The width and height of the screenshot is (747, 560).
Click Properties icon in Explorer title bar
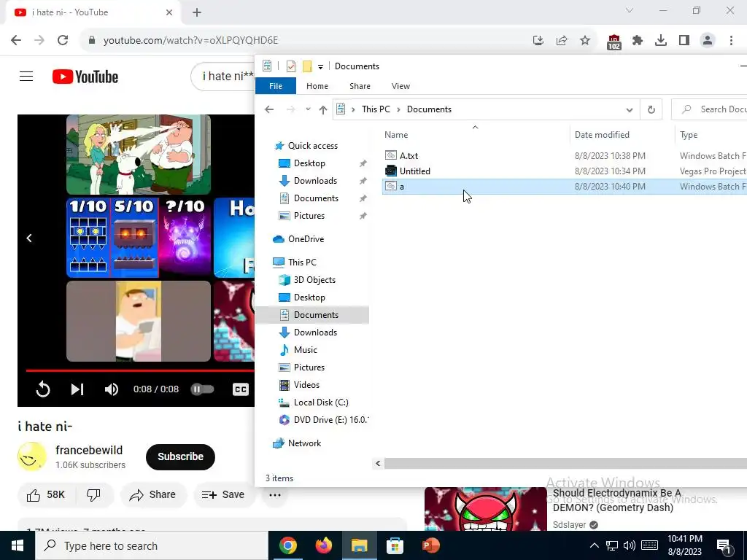click(291, 66)
